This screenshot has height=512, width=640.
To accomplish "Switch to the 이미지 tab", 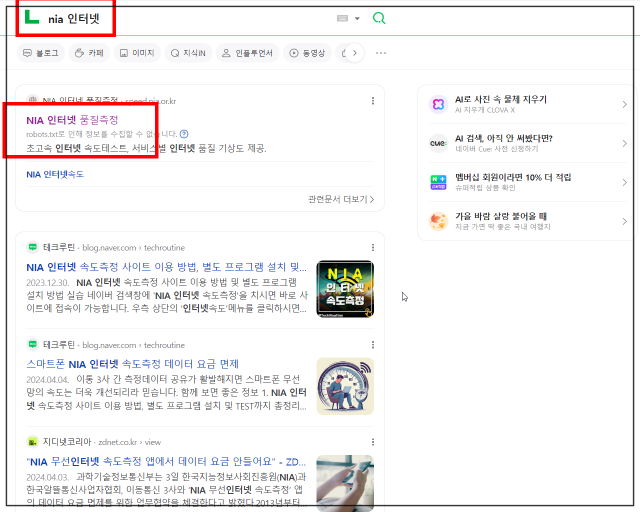I will point(137,53).
